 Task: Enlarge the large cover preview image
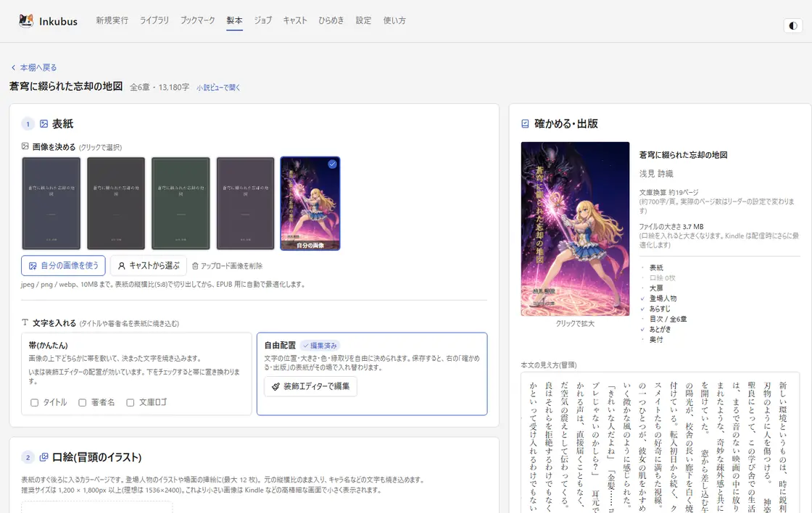575,229
